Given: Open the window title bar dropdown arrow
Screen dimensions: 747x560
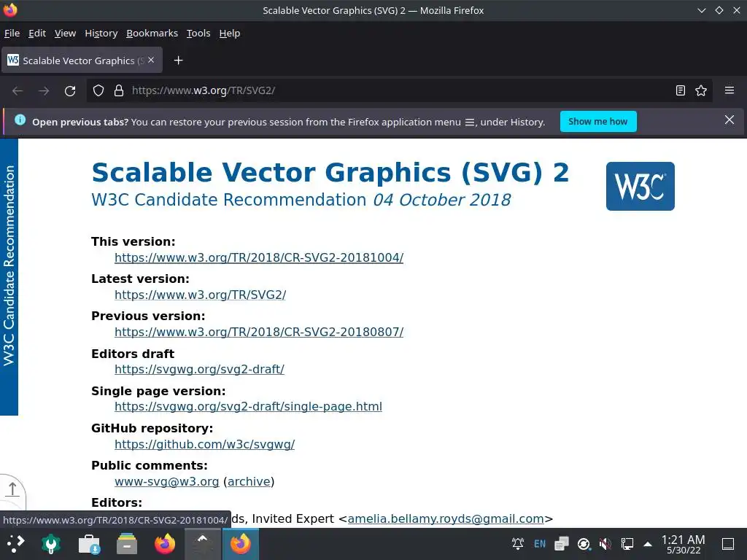Looking at the screenshot, I should (x=701, y=10).
